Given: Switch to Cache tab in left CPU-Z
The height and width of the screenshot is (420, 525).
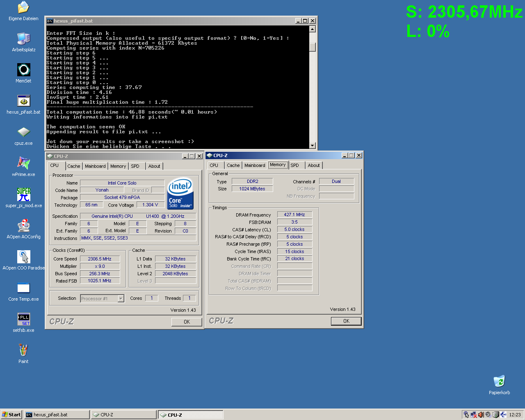Looking at the screenshot, I should 74,166.
